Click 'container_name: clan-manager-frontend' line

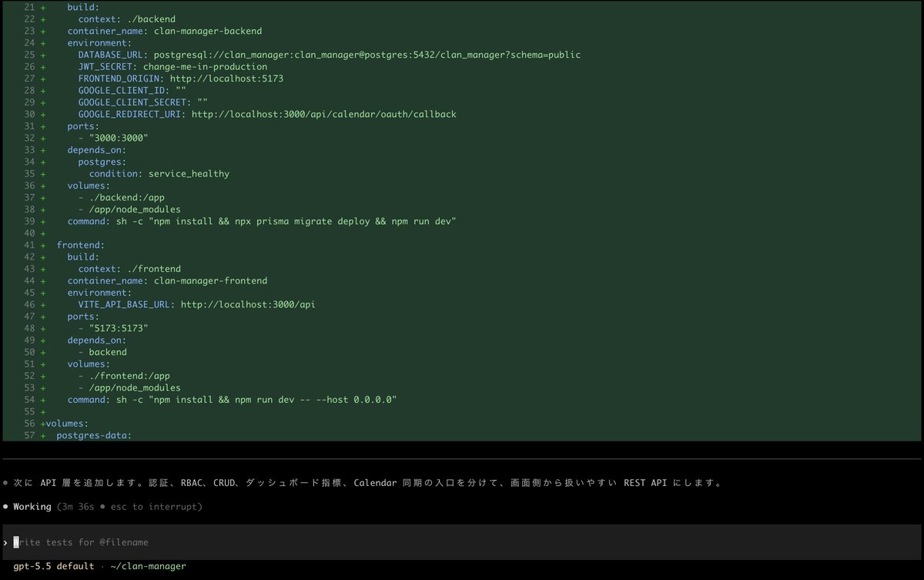pyautogui.click(x=167, y=281)
